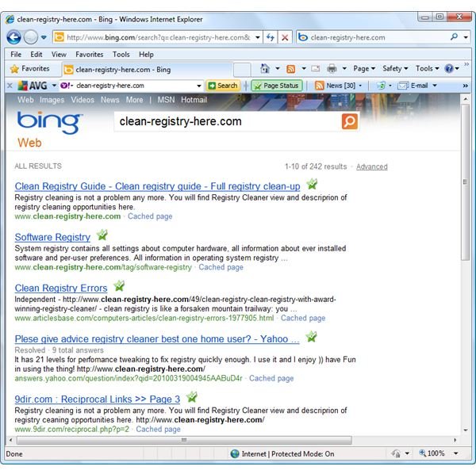Open the Safety dropdown menu
This screenshot has width=476, height=470.
tap(395, 68)
